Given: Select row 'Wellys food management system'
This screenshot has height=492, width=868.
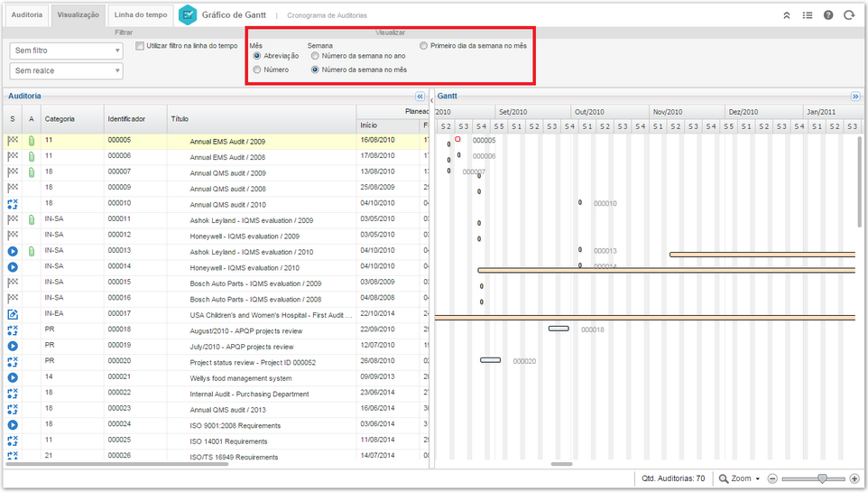Looking at the screenshot, I should [216, 378].
